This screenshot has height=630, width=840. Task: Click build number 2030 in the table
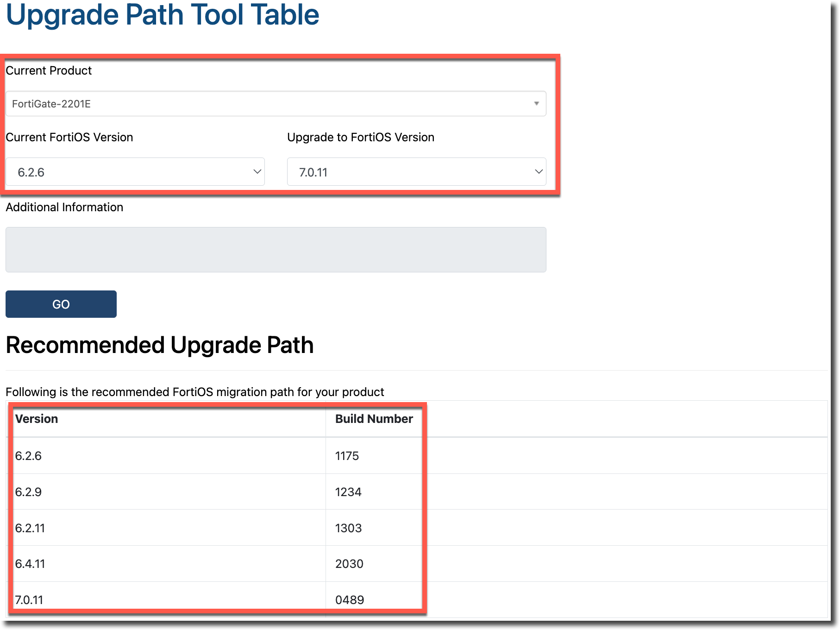pyautogui.click(x=349, y=564)
